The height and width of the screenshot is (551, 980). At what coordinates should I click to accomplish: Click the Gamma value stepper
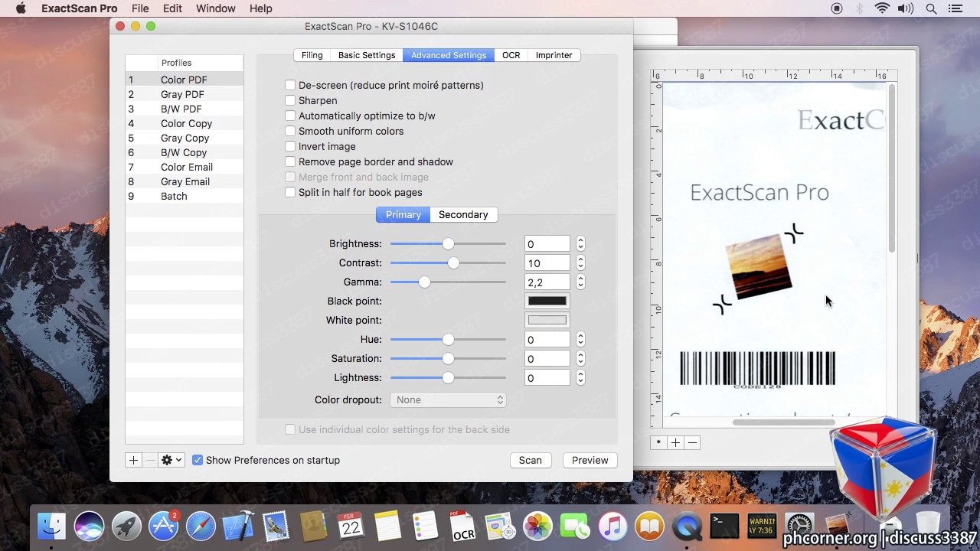tap(580, 282)
